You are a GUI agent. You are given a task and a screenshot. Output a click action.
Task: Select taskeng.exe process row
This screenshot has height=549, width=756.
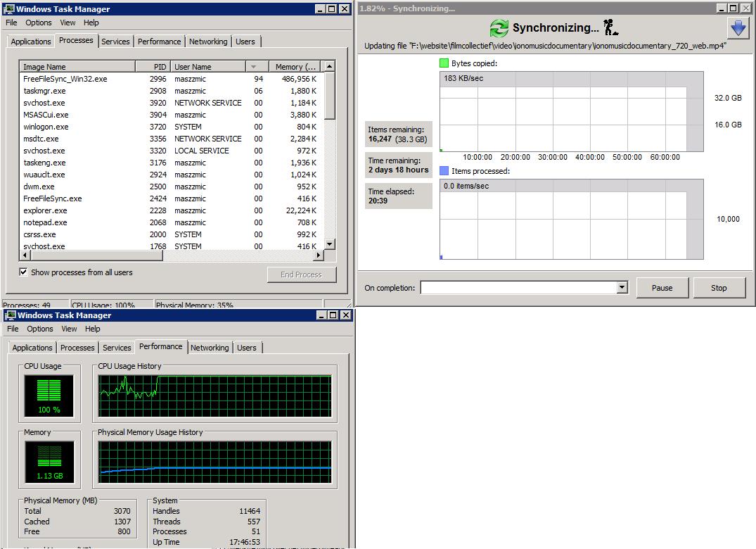pyautogui.click(x=171, y=163)
